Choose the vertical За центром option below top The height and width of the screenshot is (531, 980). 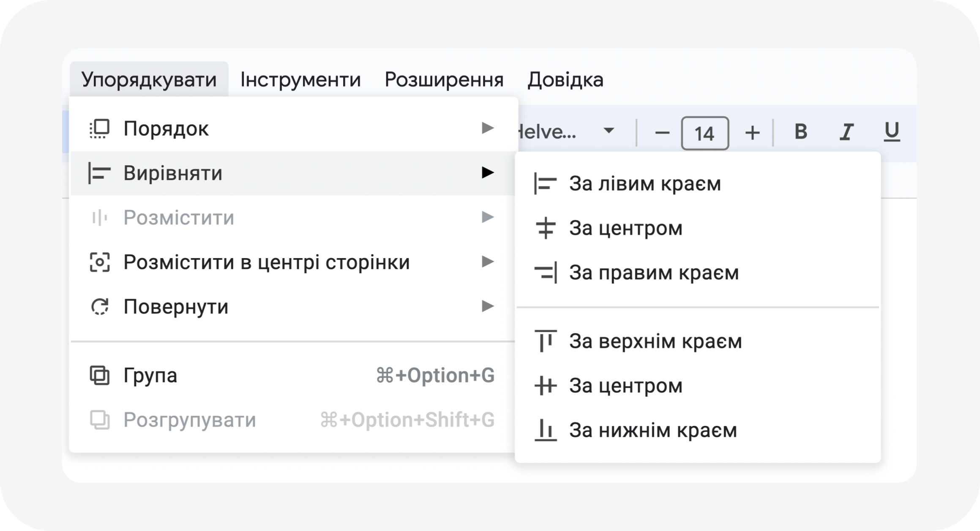(698, 386)
